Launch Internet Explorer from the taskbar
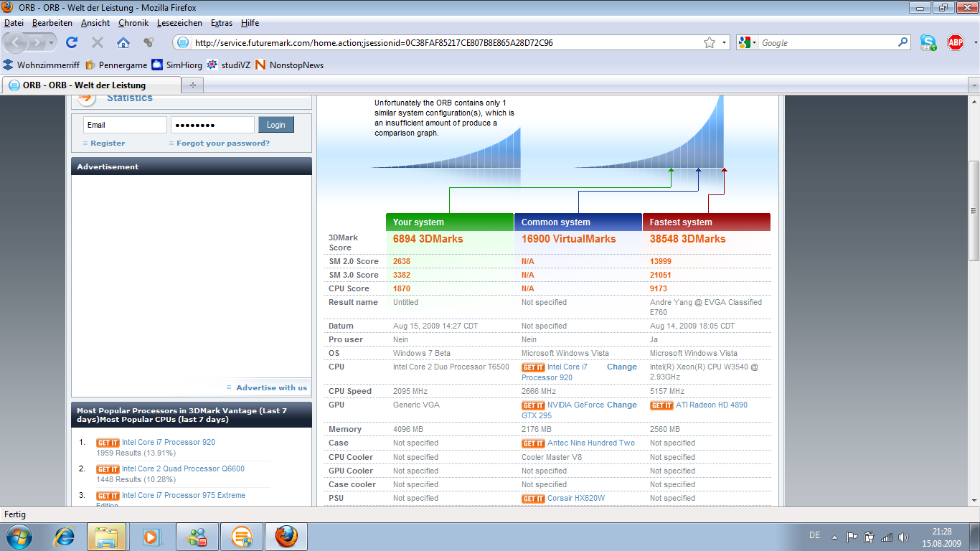Viewport: 980px width, 551px height. click(65, 536)
